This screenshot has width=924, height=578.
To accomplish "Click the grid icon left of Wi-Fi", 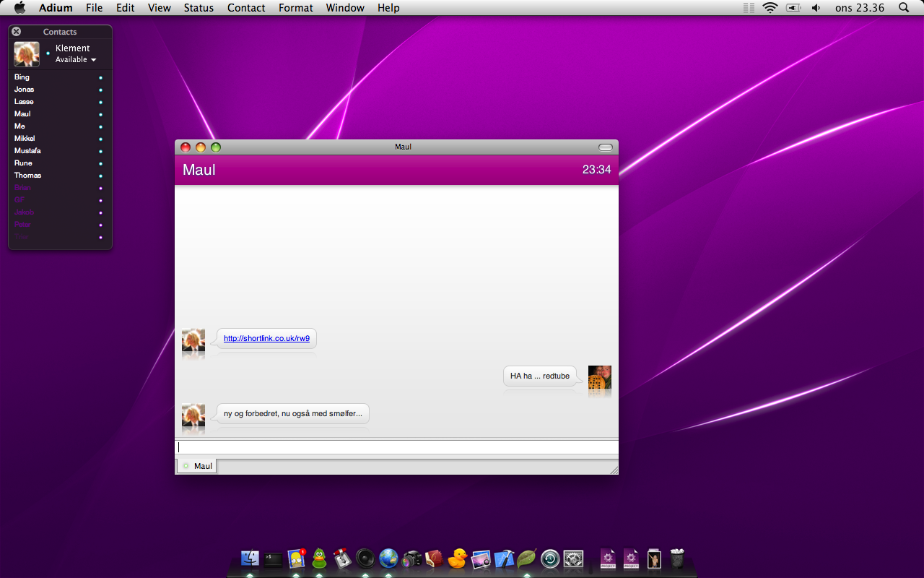I will click(749, 8).
